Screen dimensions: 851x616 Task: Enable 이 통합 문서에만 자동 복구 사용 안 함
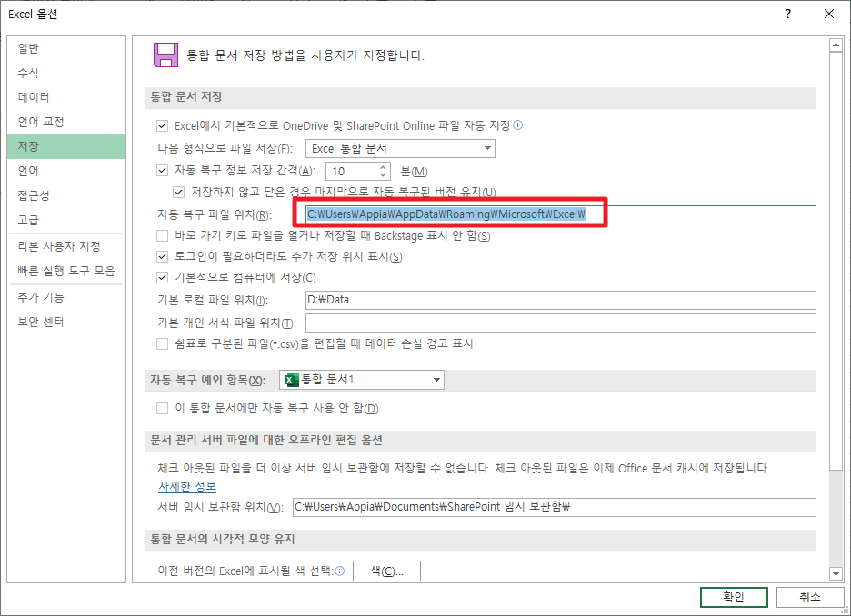coord(162,408)
